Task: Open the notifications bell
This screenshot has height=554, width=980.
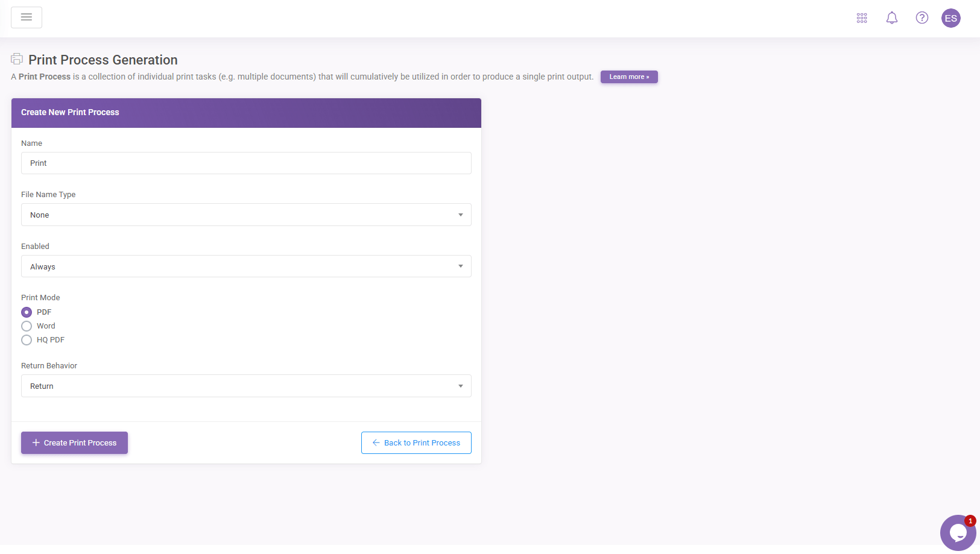Action: (x=891, y=18)
